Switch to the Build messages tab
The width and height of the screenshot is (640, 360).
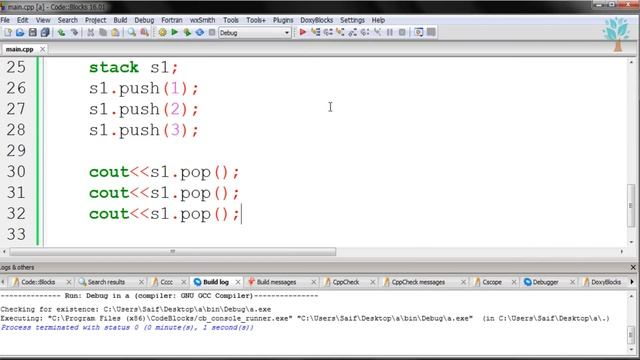pos(276,282)
